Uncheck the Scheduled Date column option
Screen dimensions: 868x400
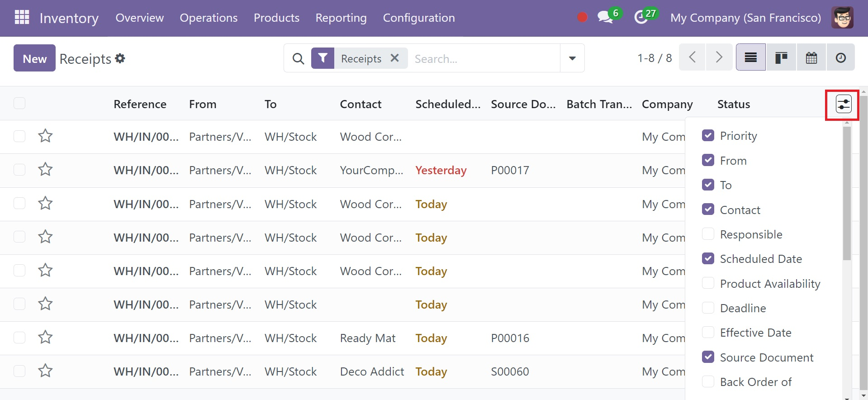coord(708,258)
